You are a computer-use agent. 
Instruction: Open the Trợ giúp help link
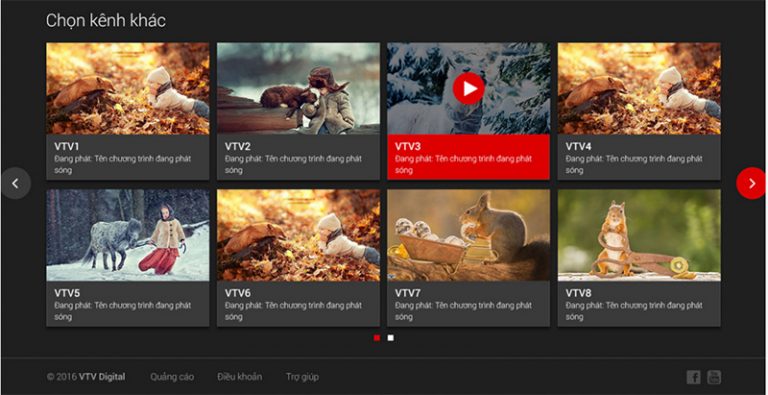click(x=302, y=377)
